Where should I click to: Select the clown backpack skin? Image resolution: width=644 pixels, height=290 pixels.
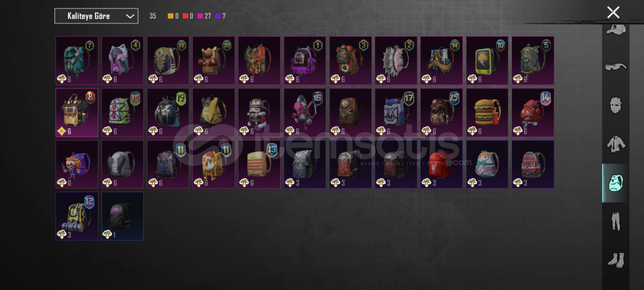point(77,164)
